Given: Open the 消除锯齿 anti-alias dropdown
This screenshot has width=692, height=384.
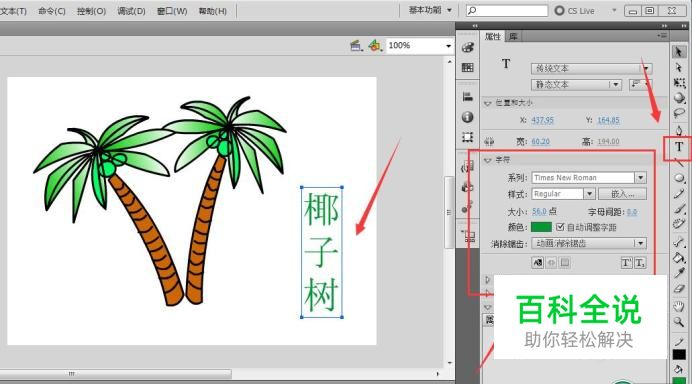Looking at the screenshot, I should click(589, 243).
